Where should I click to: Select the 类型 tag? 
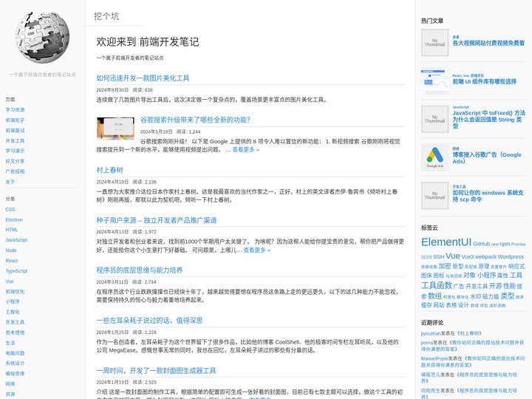pos(507,296)
